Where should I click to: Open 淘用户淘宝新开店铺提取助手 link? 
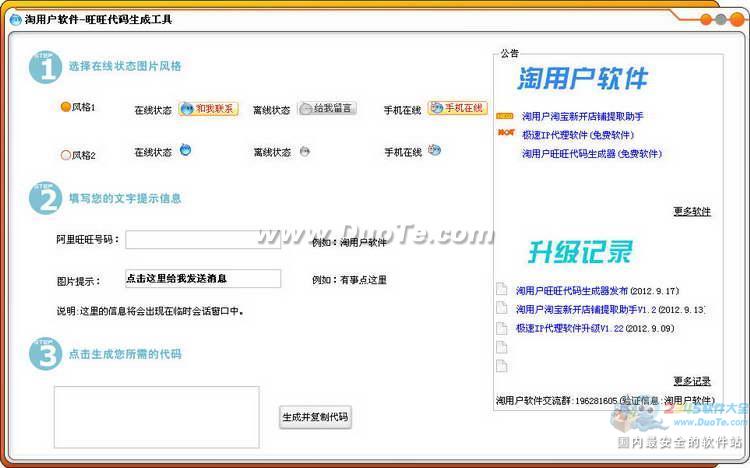click(x=582, y=116)
